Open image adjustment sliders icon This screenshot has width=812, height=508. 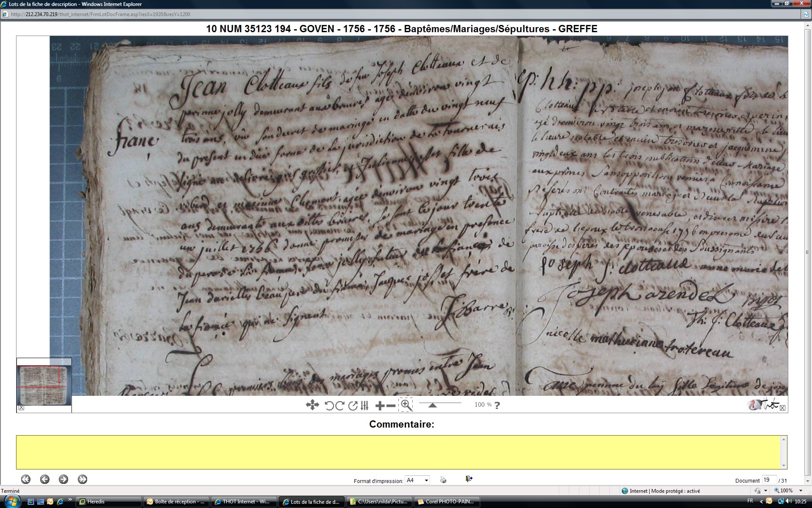pyautogui.click(x=365, y=406)
